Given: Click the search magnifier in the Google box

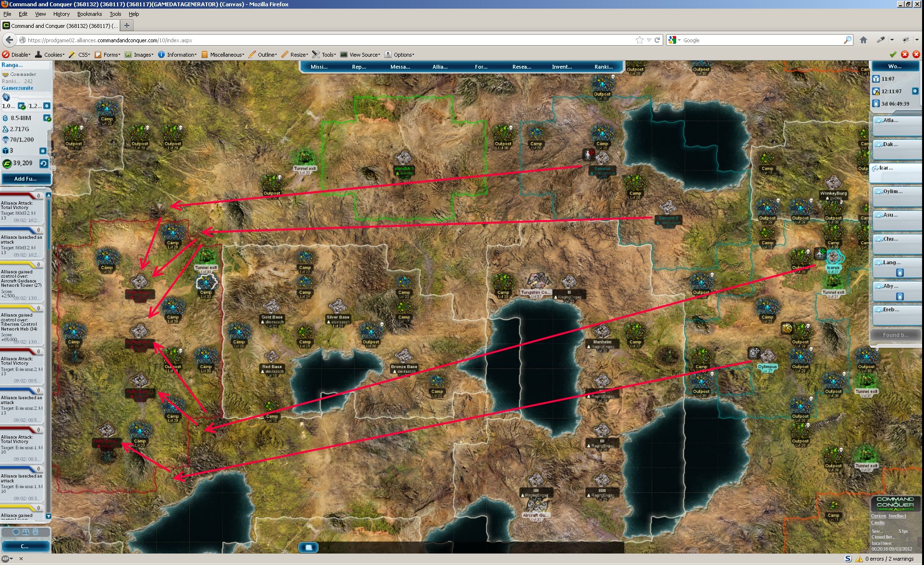Looking at the screenshot, I should point(848,40).
